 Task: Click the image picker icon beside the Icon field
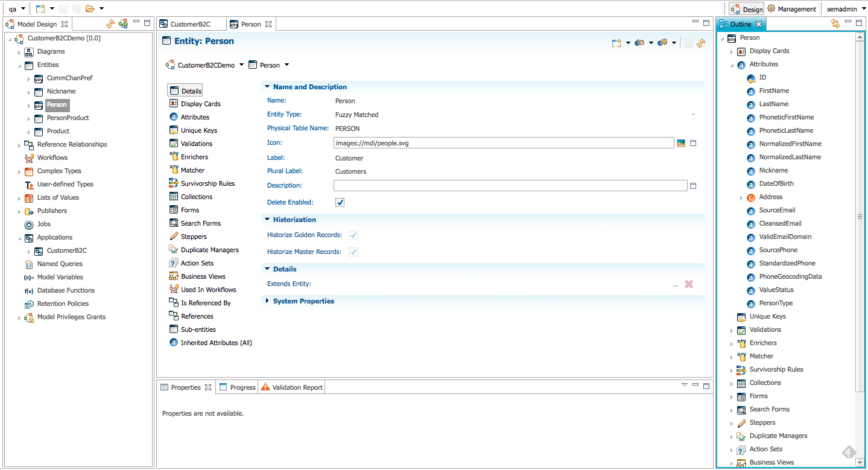[681, 143]
